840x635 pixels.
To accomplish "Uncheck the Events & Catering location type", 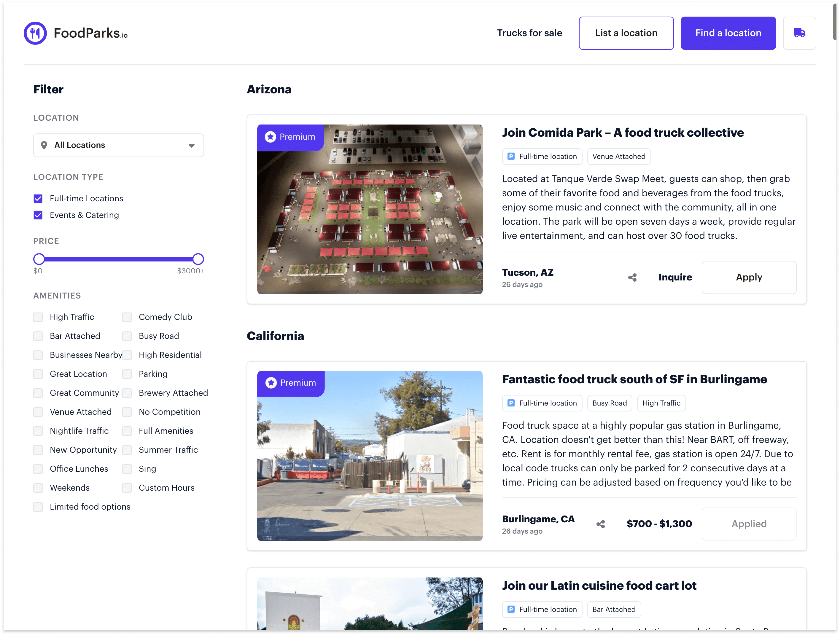I will pyautogui.click(x=38, y=215).
